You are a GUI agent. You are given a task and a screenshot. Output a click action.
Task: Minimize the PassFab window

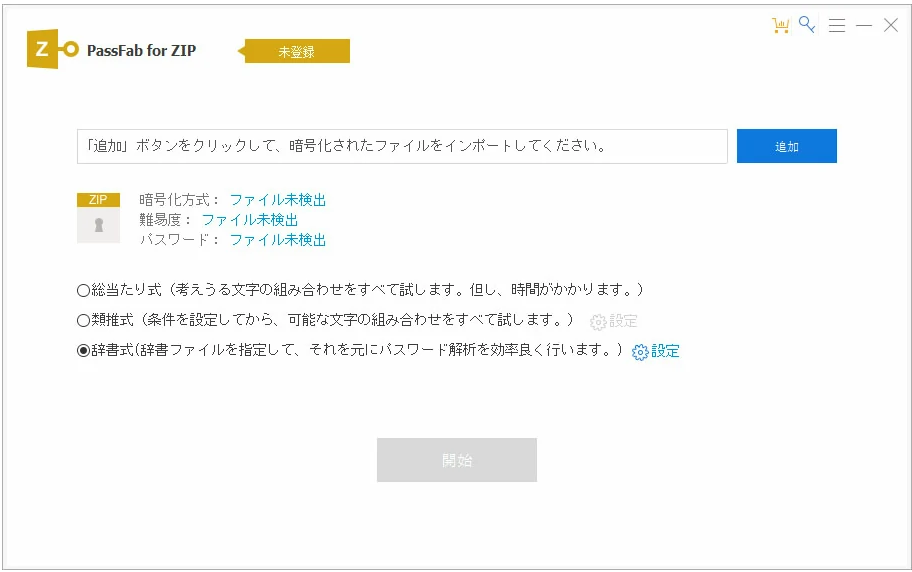point(864,25)
